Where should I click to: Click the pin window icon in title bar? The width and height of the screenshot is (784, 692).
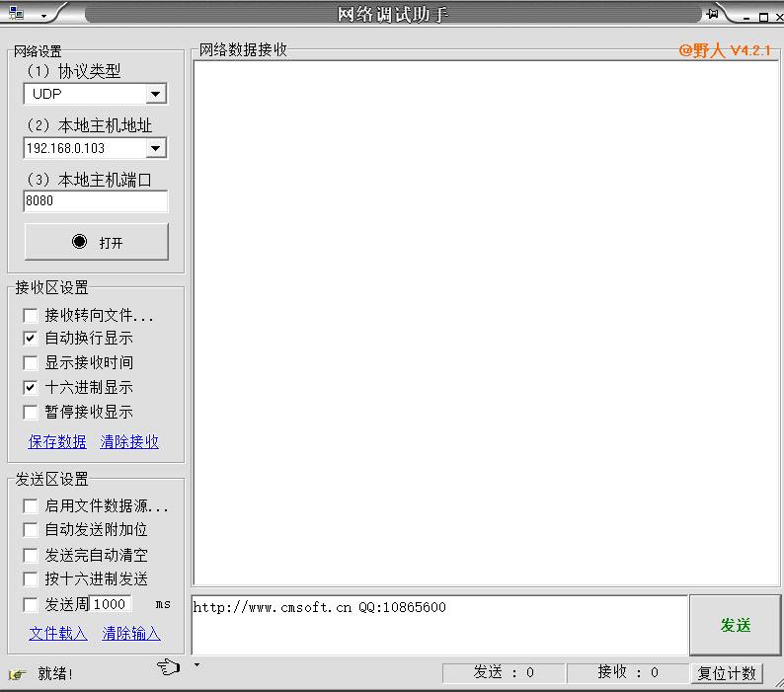click(x=712, y=14)
